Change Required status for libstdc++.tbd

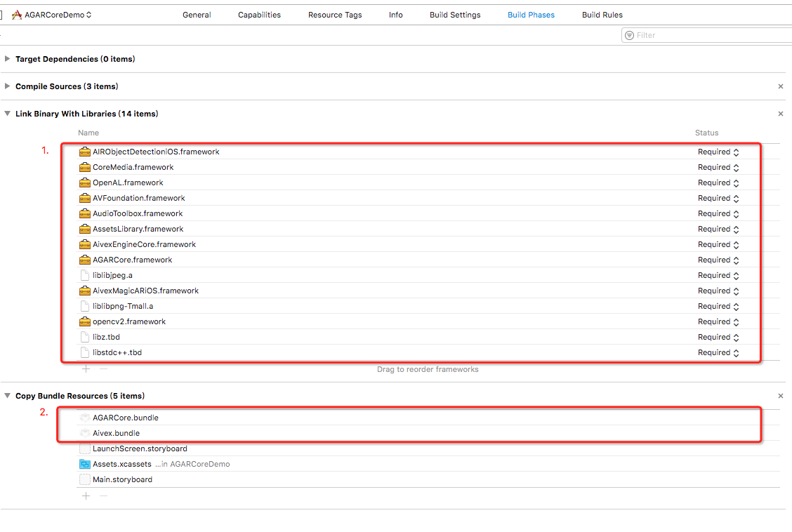[718, 352]
